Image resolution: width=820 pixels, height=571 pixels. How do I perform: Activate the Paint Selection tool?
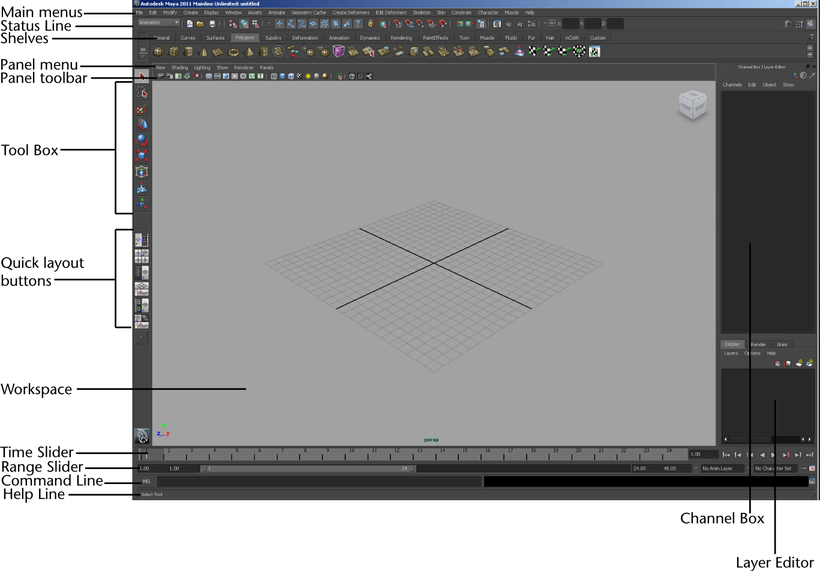(x=142, y=108)
